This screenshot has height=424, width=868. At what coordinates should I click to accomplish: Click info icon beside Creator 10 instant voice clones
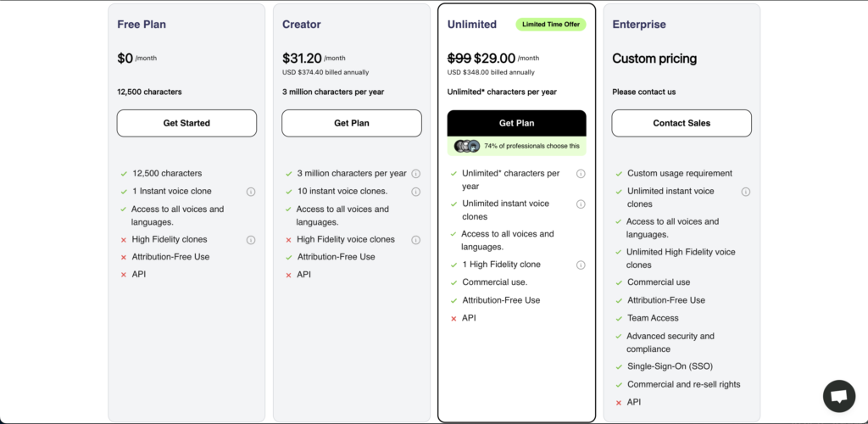point(415,192)
